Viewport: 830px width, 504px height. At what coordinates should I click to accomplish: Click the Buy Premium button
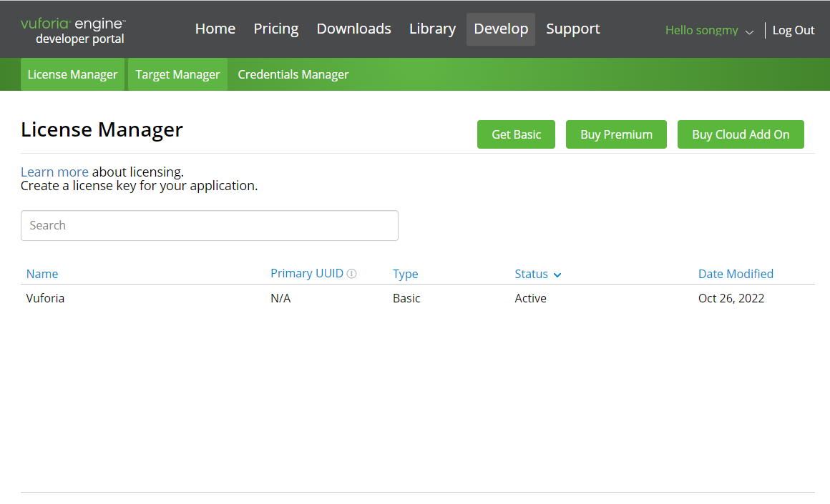(616, 134)
